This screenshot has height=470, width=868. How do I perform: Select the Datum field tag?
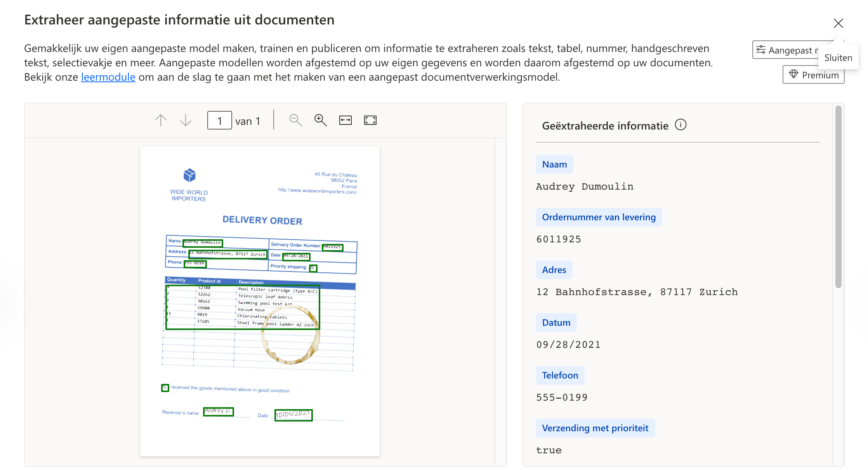[556, 322]
